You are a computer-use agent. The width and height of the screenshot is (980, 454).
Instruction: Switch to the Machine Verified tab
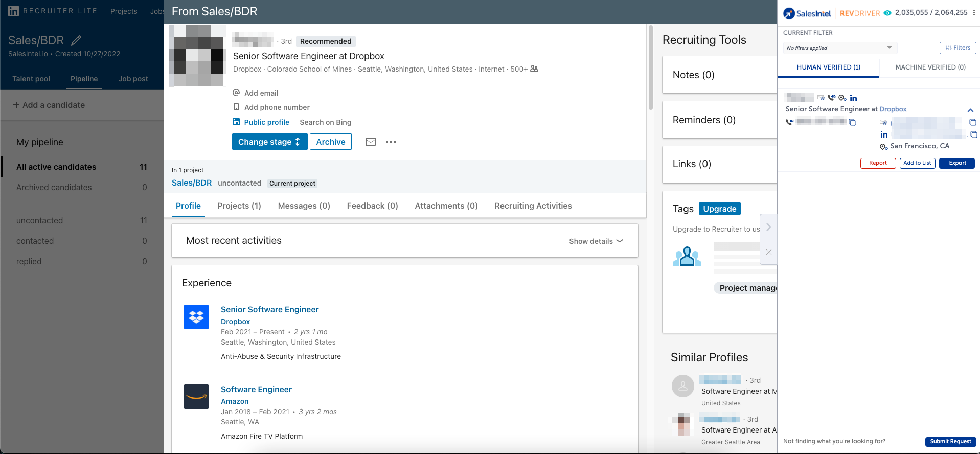click(930, 67)
